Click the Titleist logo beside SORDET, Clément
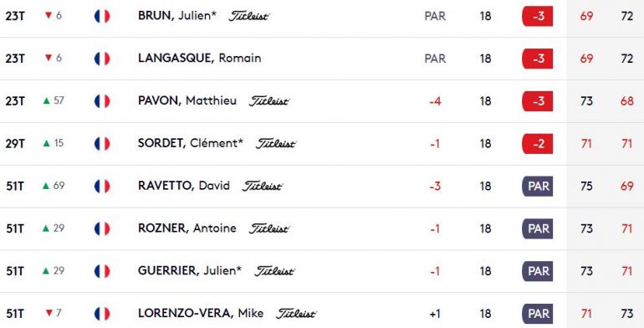644x328 pixels. pos(276,143)
